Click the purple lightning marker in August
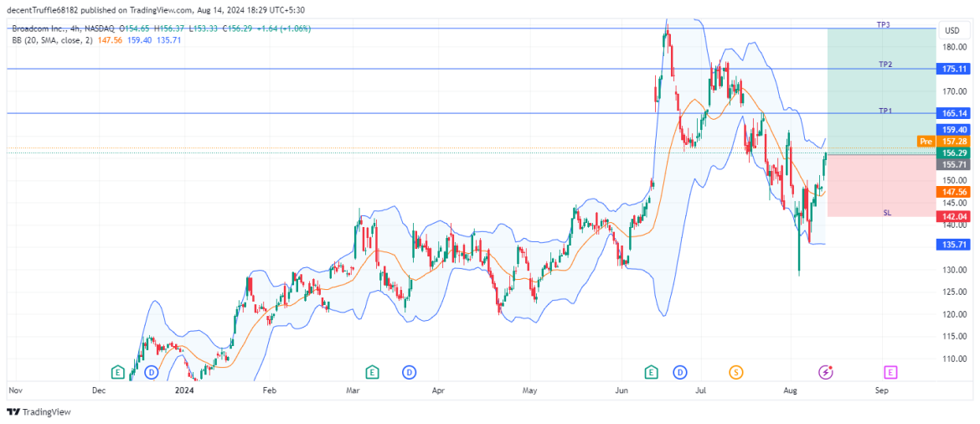 (826, 371)
